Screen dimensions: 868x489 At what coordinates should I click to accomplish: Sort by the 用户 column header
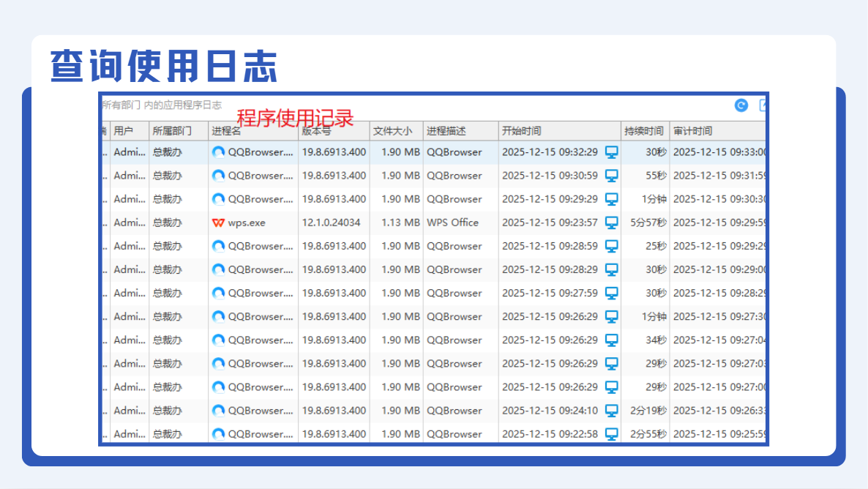[130, 131]
